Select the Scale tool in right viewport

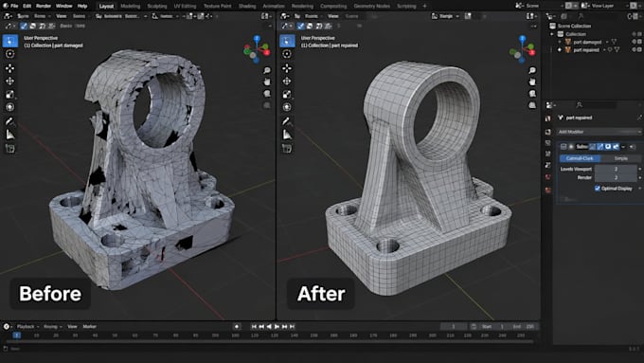click(x=287, y=94)
